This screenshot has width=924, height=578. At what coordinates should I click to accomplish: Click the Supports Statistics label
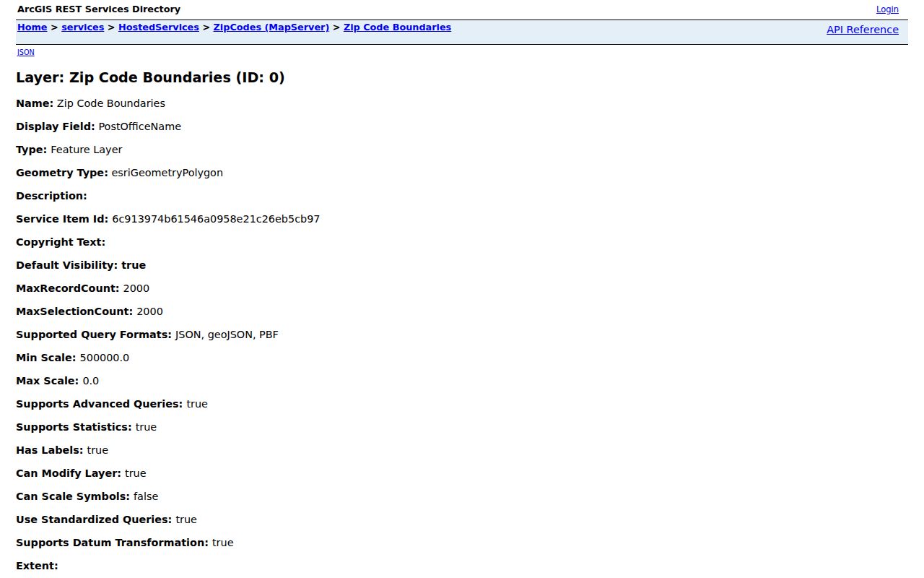tap(74, 427)
